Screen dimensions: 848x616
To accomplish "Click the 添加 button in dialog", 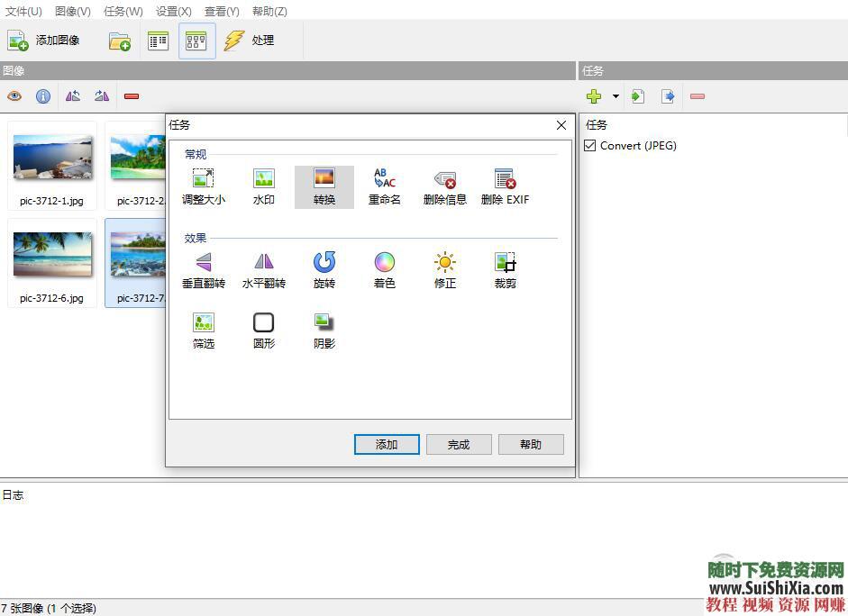I will pos(387,444).
